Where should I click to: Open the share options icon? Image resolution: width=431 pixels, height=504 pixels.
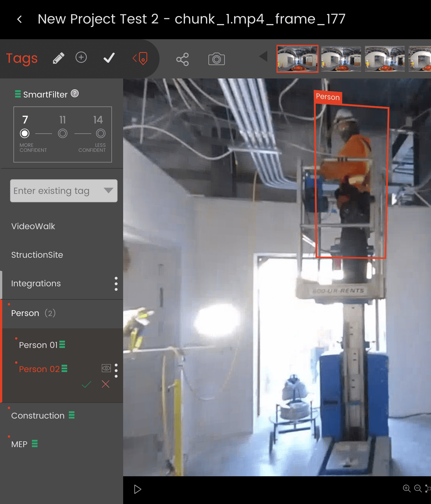click(182, 59)
